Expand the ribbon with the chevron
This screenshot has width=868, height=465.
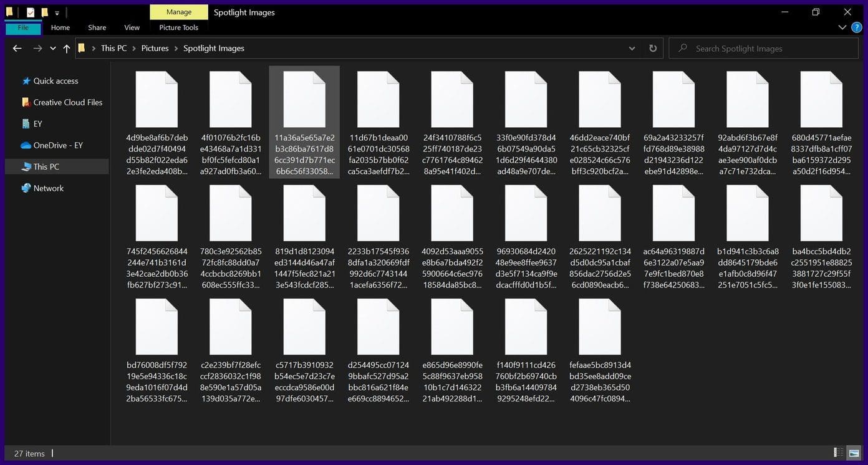842,27
